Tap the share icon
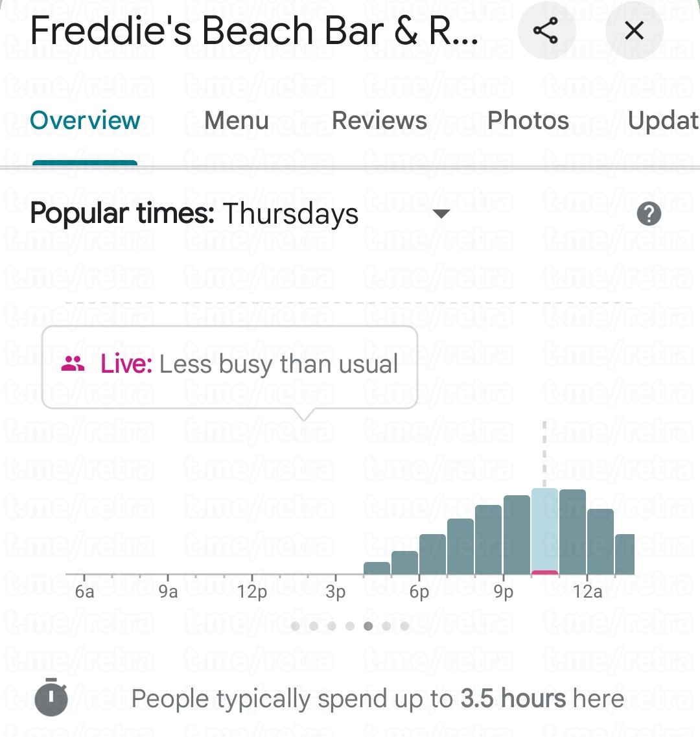The height and width of the screenshot is (737, 700). [546, 31]
